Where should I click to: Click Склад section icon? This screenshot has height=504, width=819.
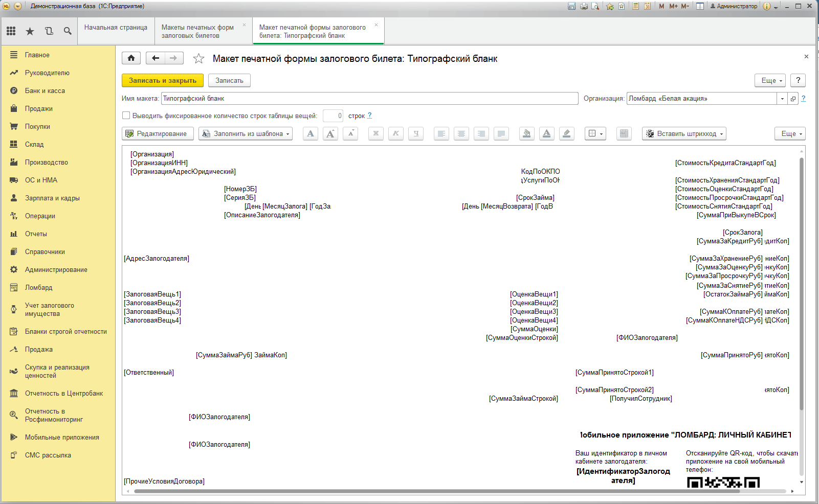[14, 144]
